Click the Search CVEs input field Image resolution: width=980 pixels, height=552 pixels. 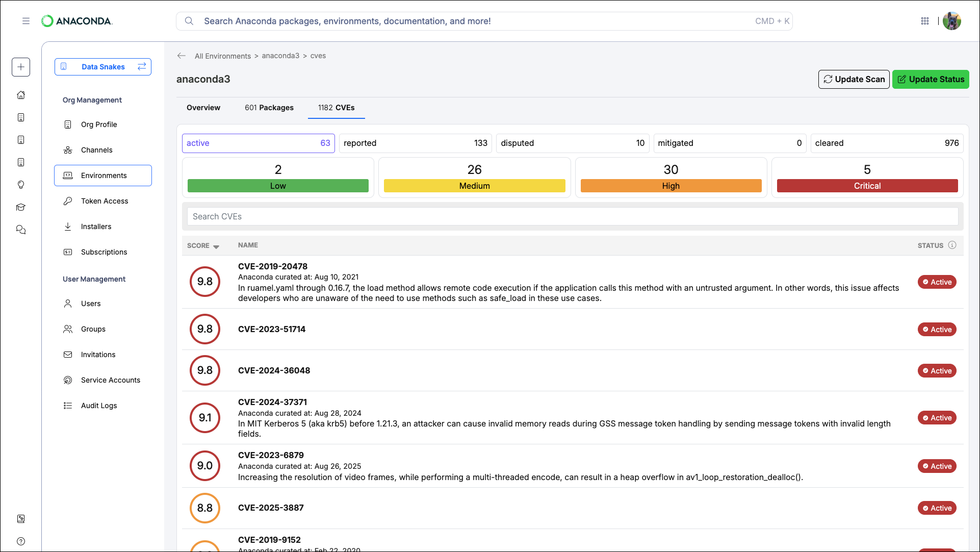point(573,216)
